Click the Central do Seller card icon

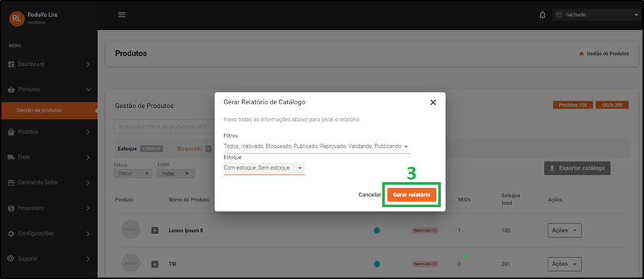click(11, 183)
